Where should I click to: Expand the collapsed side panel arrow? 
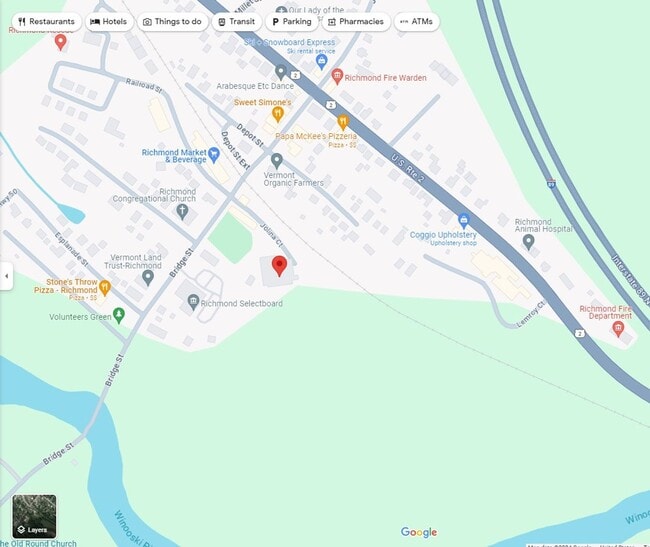pyautogui.click(x=6, y=276)
